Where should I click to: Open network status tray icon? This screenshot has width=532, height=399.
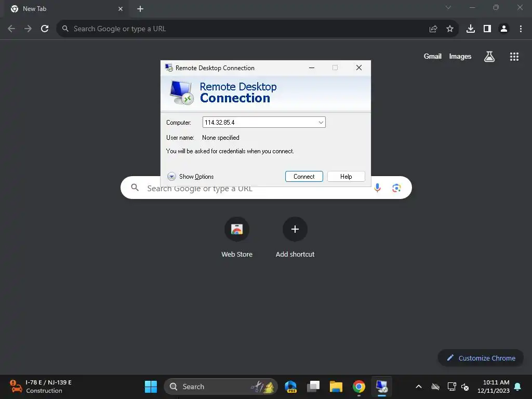(451, 387)
